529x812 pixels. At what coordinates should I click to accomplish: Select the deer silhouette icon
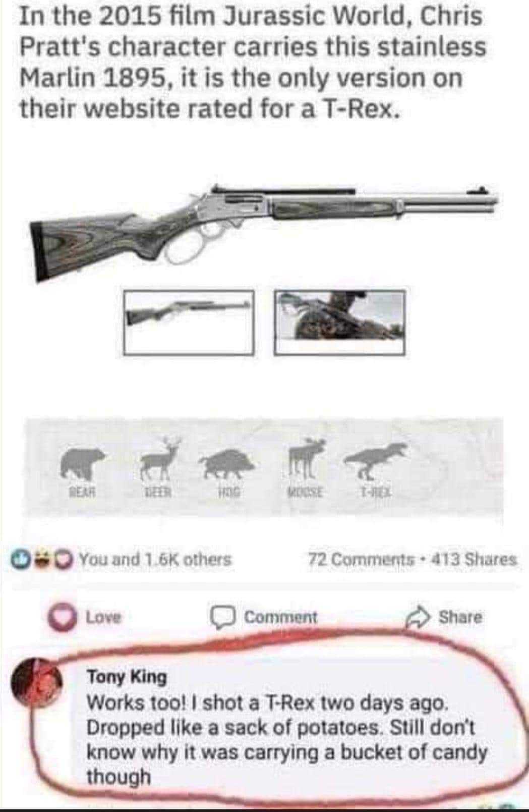pos(160,457)
